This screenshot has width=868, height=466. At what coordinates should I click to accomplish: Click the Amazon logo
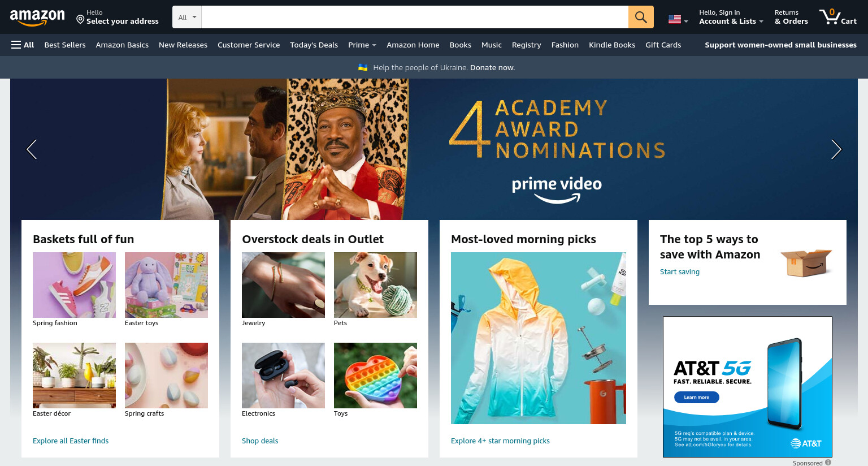(37, 18)
